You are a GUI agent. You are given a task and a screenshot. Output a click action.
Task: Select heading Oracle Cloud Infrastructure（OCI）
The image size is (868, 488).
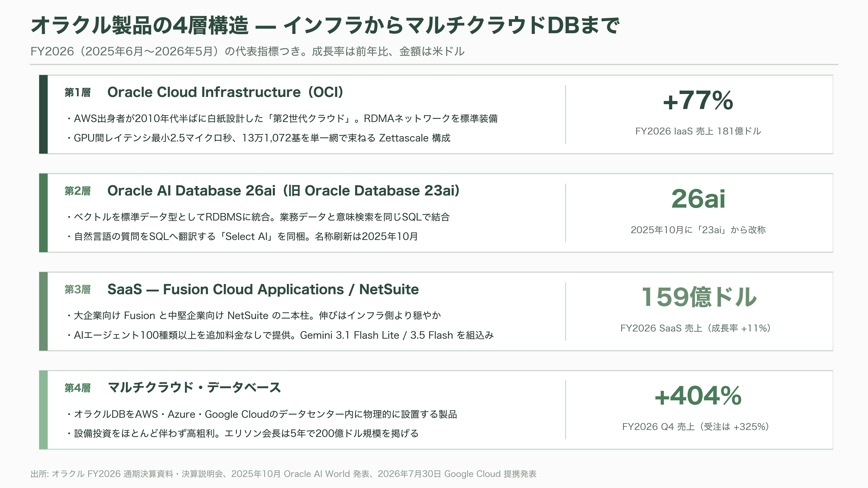[225, 92]
